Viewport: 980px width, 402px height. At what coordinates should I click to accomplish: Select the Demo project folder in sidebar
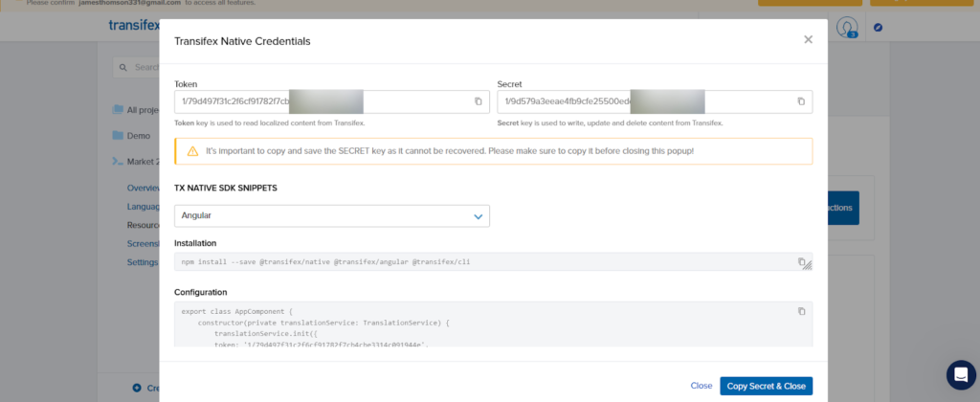(x=138, y=136)
